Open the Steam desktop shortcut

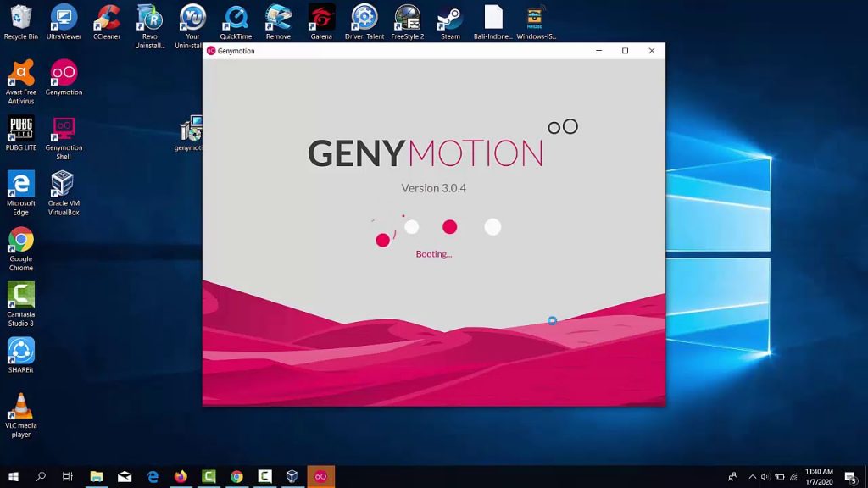450,19
